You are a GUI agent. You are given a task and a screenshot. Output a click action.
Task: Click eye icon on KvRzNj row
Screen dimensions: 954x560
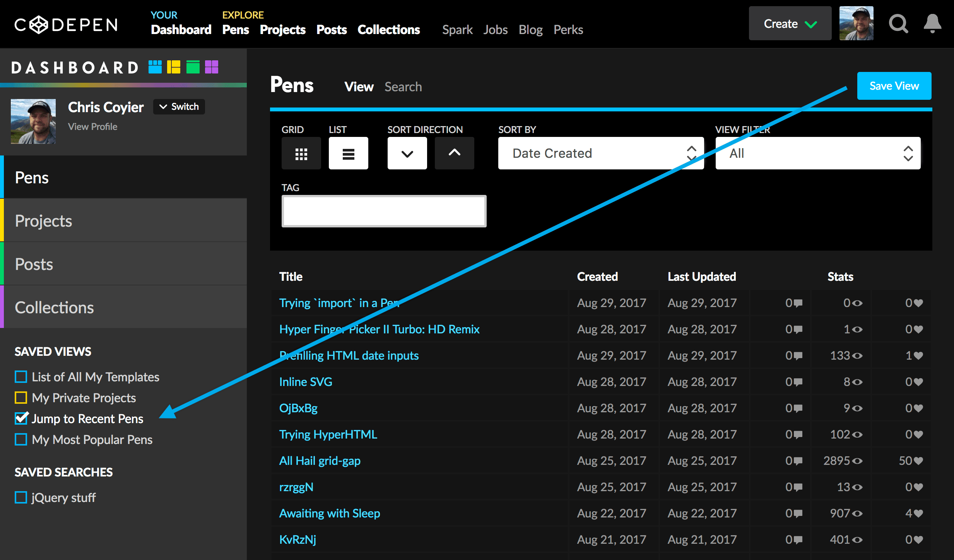tap(858, 540)
